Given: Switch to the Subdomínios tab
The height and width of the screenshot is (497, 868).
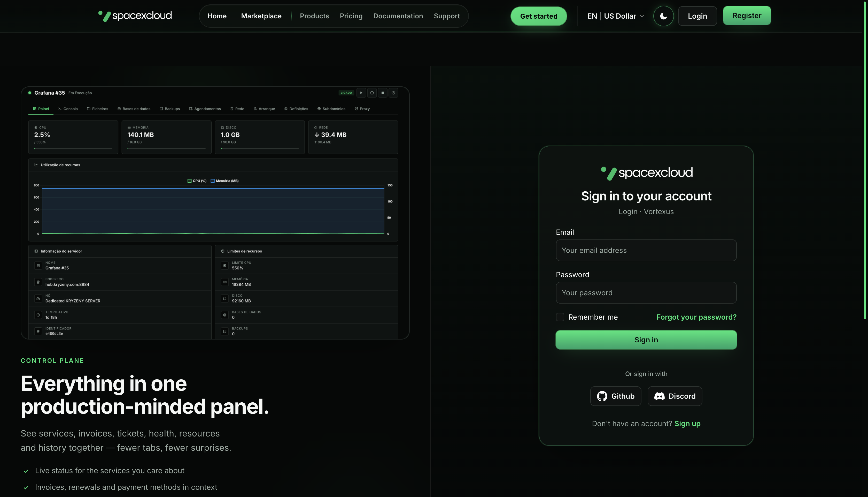Looking at the screenshot, I should 331,109.
